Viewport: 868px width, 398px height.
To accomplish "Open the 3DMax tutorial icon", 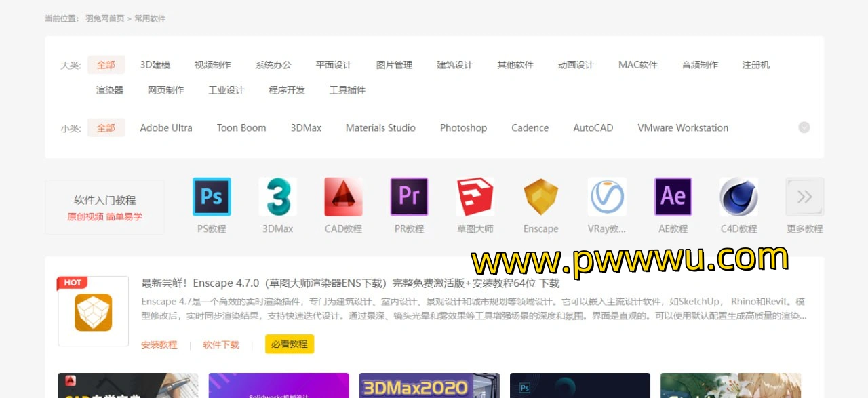I will tap(278, 197).
